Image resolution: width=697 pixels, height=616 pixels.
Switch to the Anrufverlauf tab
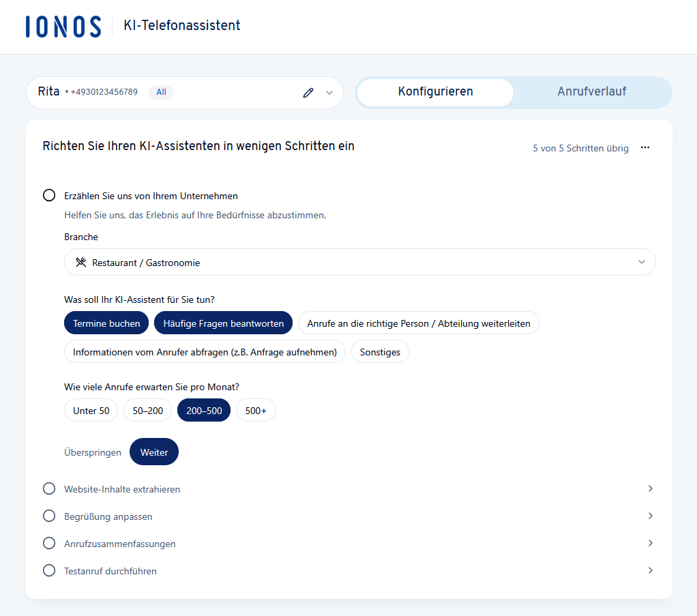click(x=593, y=92)
